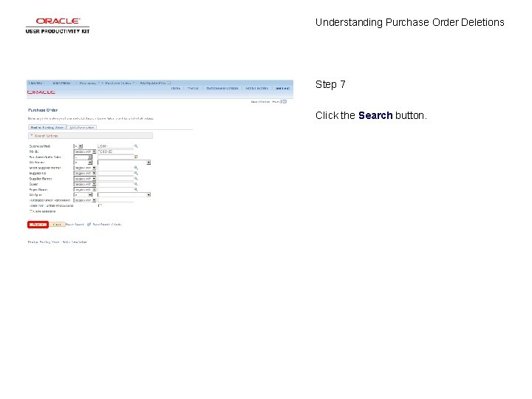
Task: Click the Basic Search link
Action: click(75, 225)
